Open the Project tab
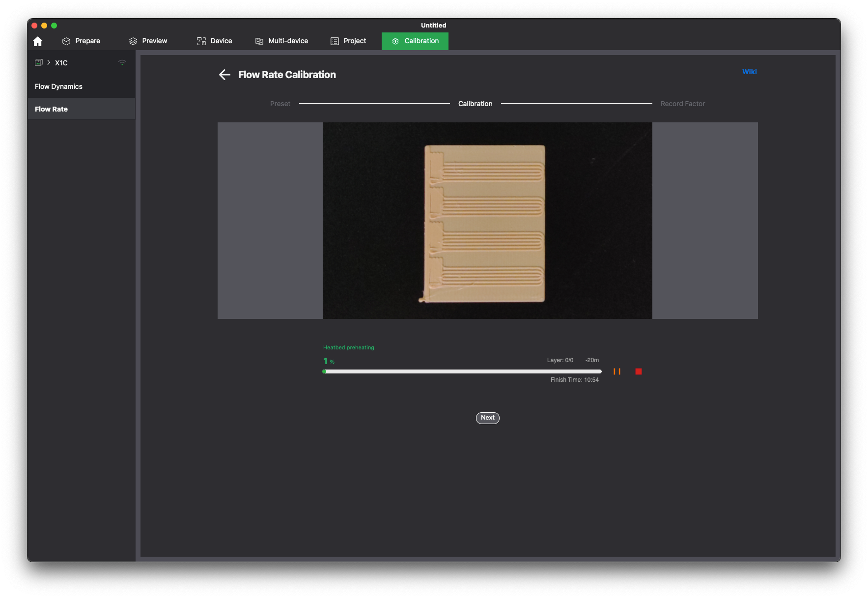Image resolution: width=868 pixels, height=598 pixels. click(348, 41)
